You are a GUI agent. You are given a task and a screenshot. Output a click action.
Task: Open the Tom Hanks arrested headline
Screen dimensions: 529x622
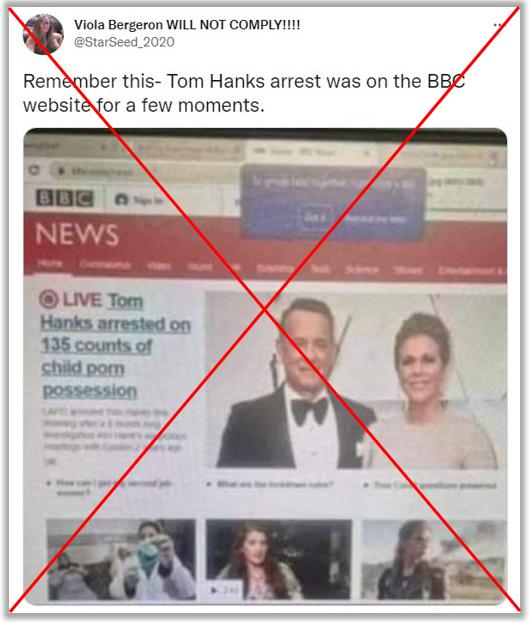(115, 346)
